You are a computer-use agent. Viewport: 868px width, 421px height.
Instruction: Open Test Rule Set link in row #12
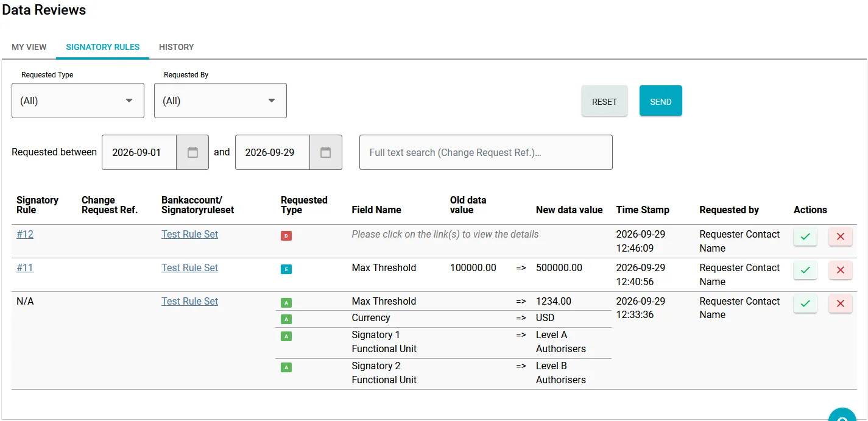point(189,235)
